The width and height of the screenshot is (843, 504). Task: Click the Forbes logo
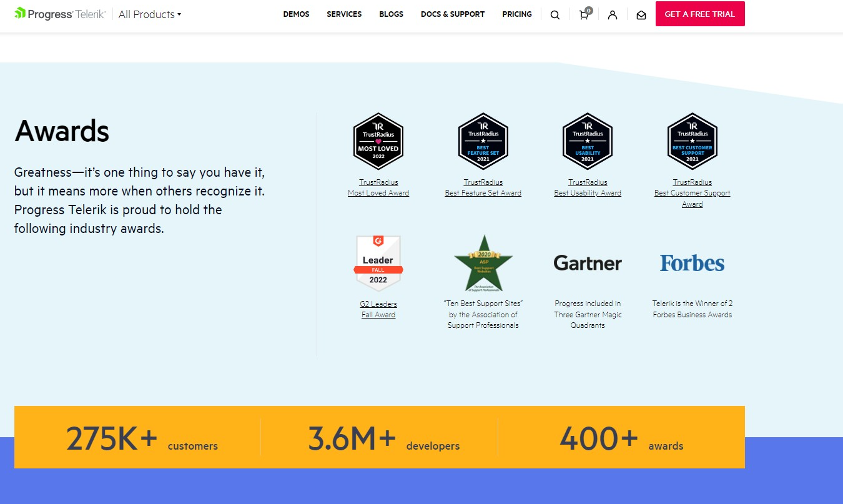(693, 263)
